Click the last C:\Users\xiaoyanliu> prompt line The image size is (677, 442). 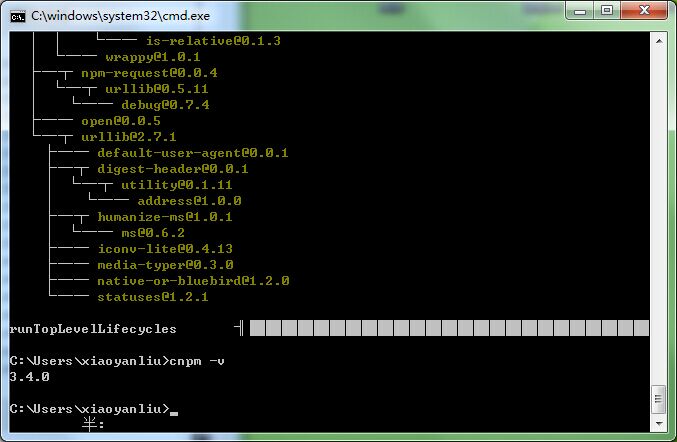pos(89,408)
